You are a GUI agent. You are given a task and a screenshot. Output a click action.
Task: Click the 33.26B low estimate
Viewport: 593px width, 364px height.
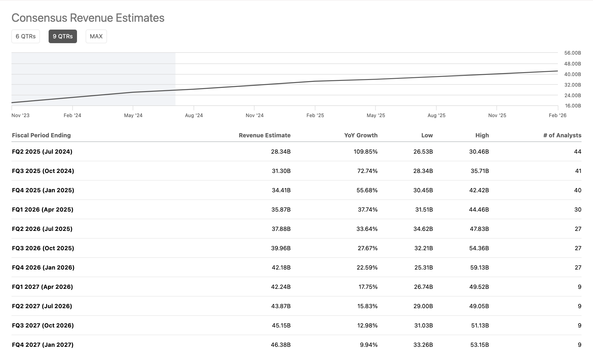click(423, 345)
